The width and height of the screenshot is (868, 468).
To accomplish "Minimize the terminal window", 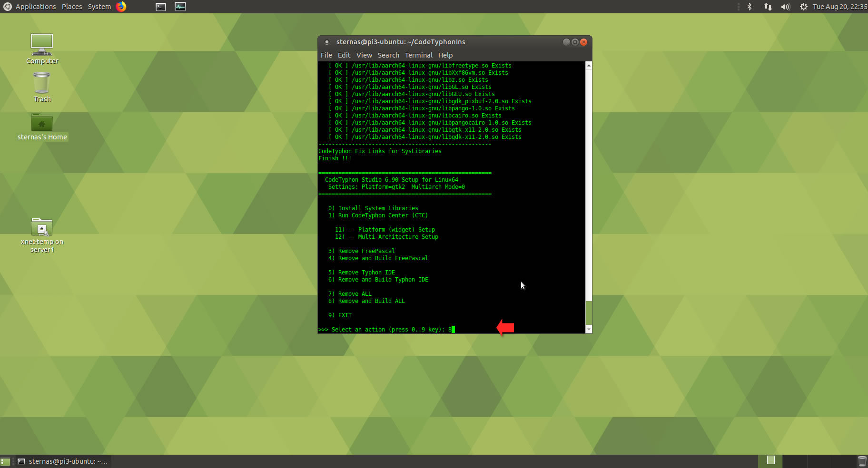I will 566,42.
